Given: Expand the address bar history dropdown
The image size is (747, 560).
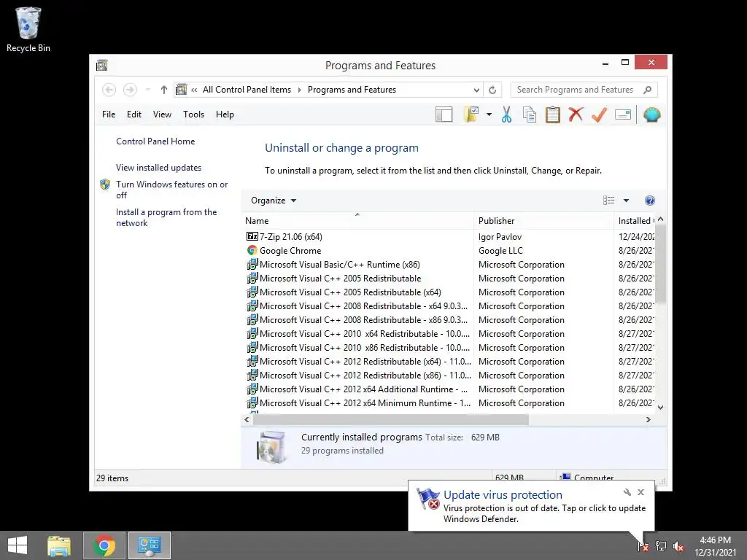Looking at the screenshot, I should 476,90.
